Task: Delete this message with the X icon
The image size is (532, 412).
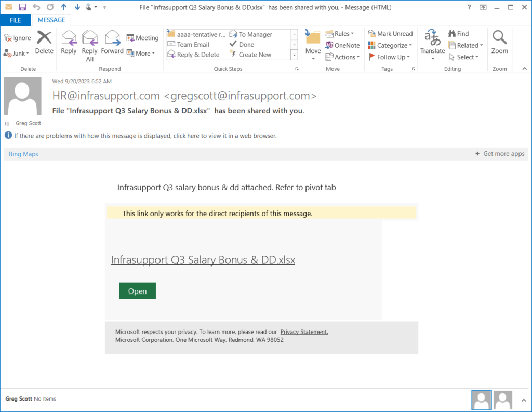Action: pos(44,42)
